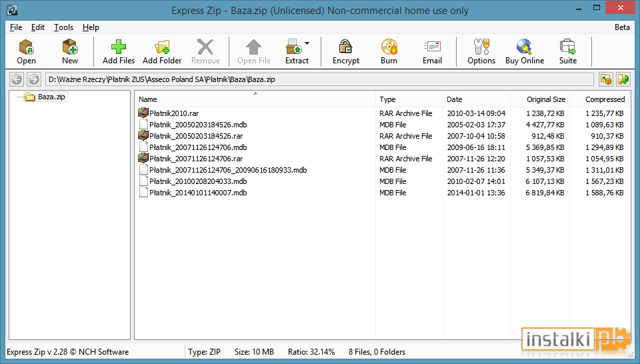Click the Suite toolbox icon

[568, 47]
